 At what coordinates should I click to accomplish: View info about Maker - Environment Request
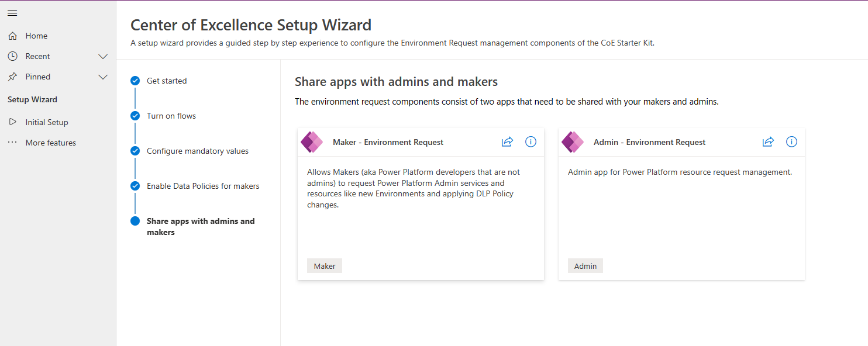[x=531, y=141]
